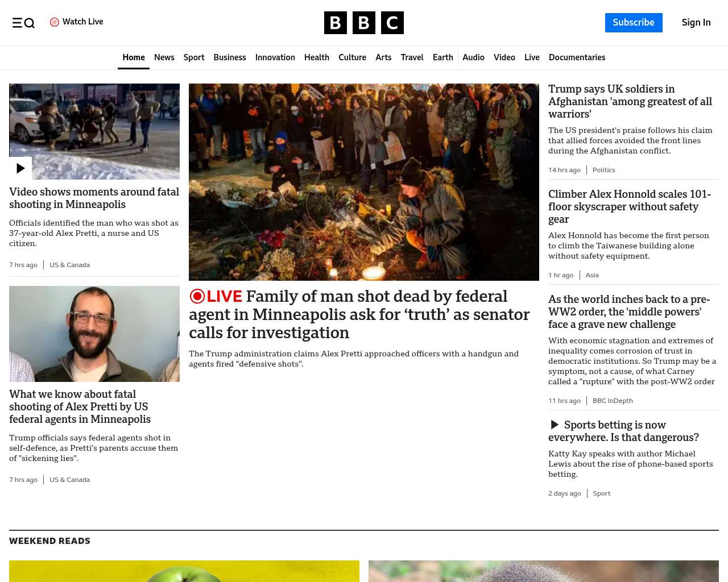Navigate to the Health section
This screenshot has width=728, height=582.
tap(317, 57)
